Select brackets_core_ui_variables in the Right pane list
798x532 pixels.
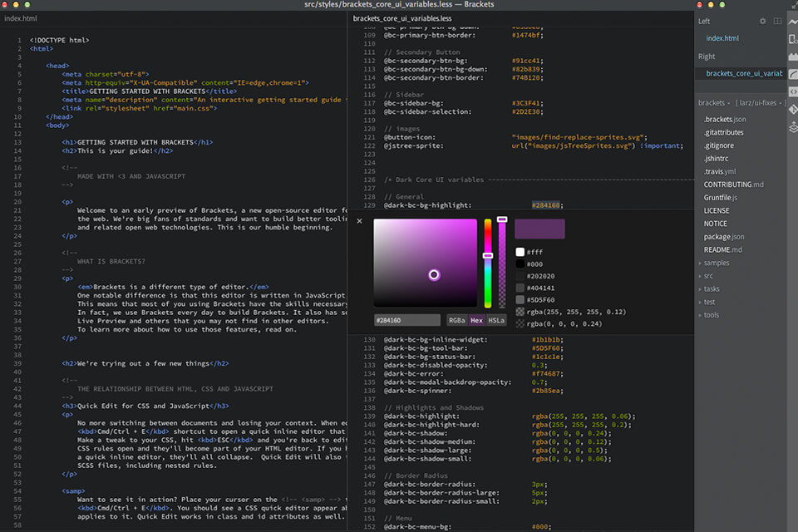click(x=743, y=73)
